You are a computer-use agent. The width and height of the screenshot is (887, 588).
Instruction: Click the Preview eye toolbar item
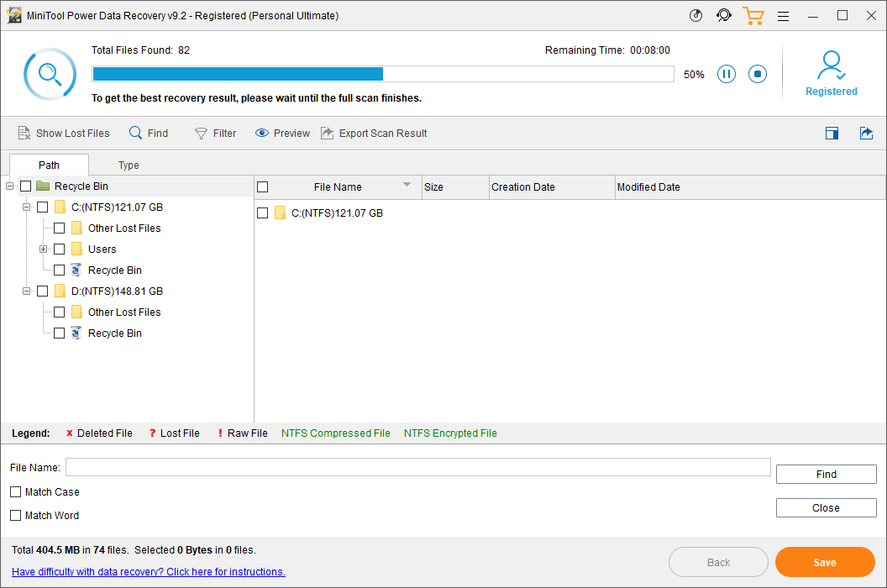tap(282, 133)
